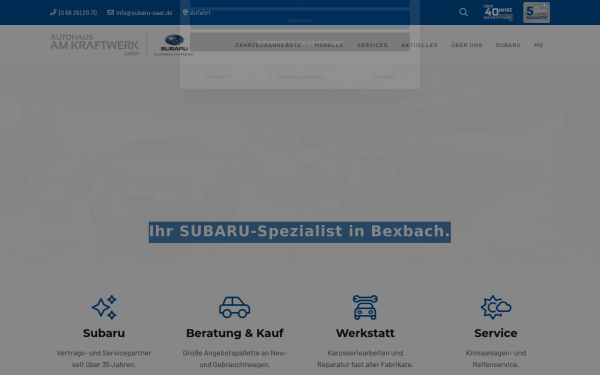Email info@subaru-saar.de
600x375 pixels.
click(144, 13)
